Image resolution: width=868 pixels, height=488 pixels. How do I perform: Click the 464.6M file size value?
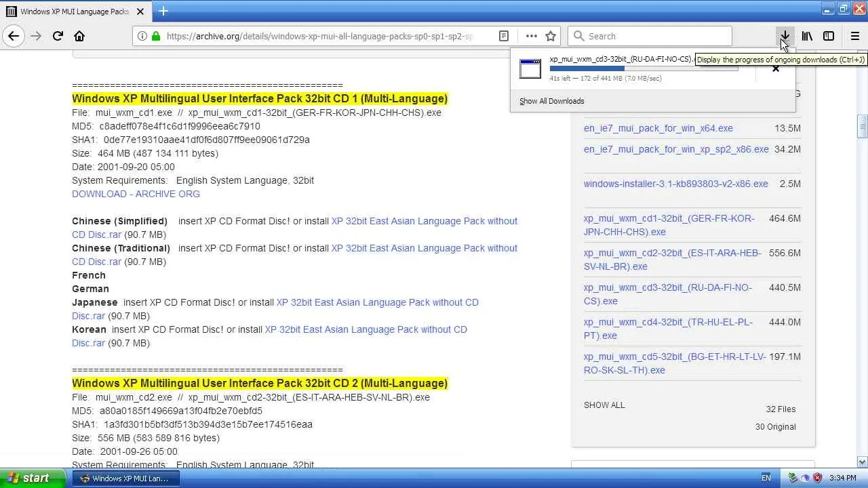pyautogui.click(x=785, y=218)
